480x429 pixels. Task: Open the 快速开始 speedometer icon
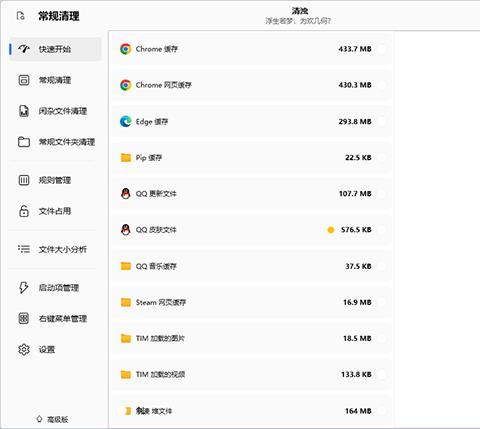click(24, 49)
